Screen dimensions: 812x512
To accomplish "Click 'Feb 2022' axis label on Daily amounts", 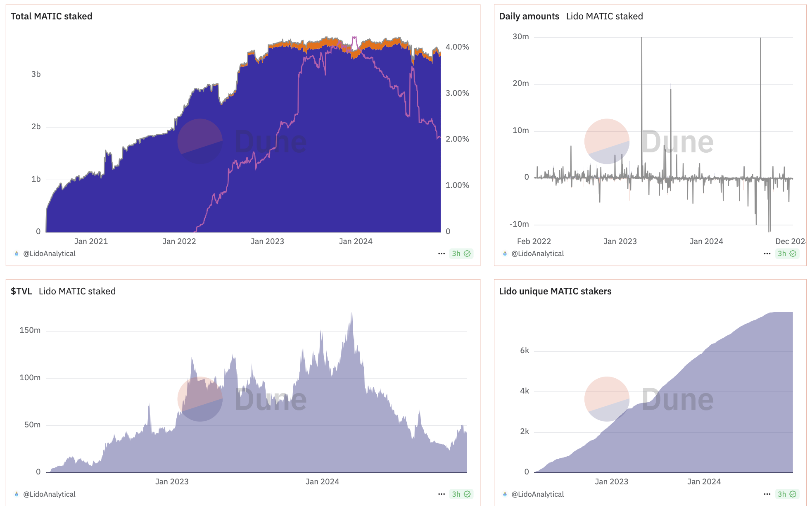I will (534, 241).
